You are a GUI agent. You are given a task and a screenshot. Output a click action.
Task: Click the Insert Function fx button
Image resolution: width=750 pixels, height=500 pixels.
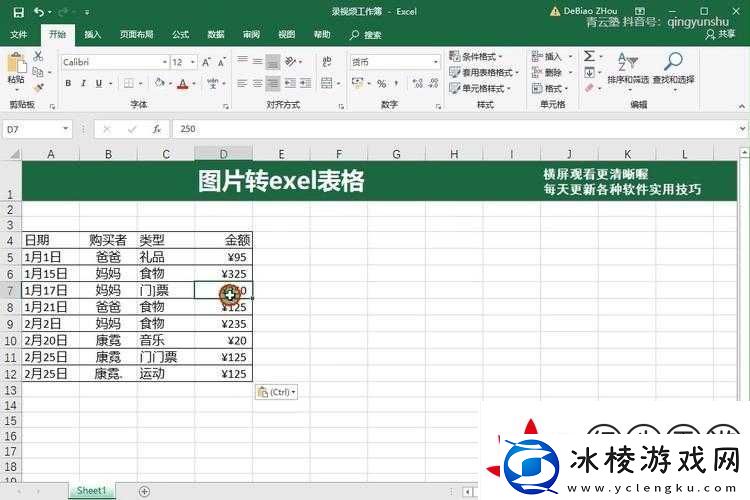pyautogui.click(x=156, y=129)
